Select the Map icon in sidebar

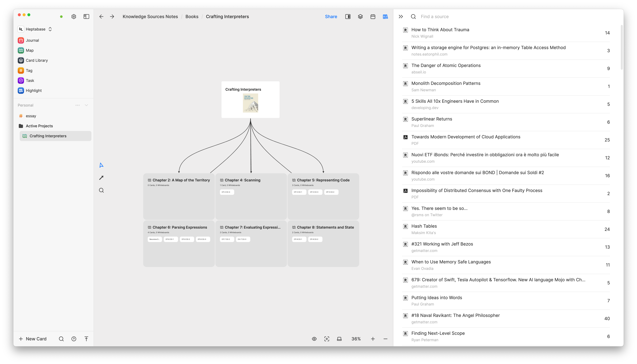pyautogui.click(x=29, y=50)
